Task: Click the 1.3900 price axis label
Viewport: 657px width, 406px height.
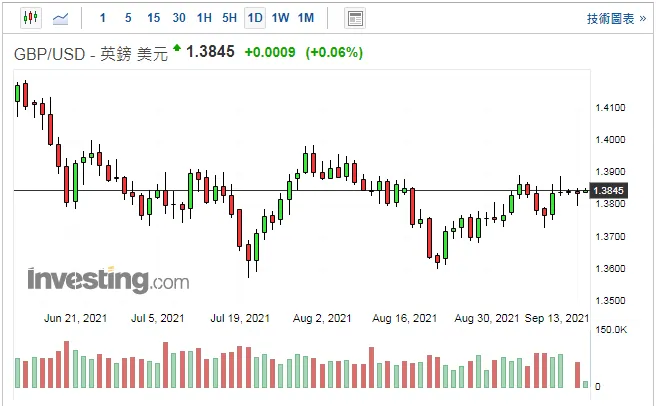Action: [x=610, y=172]
